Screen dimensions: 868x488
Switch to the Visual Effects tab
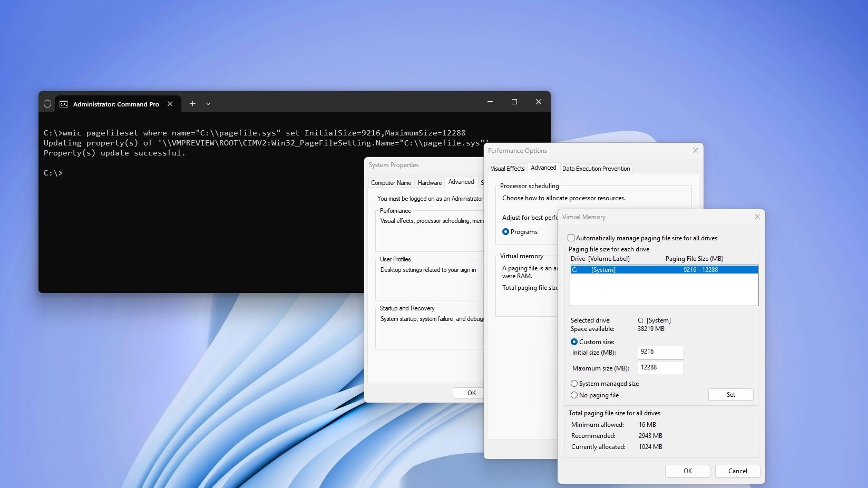tap(507, 168)
